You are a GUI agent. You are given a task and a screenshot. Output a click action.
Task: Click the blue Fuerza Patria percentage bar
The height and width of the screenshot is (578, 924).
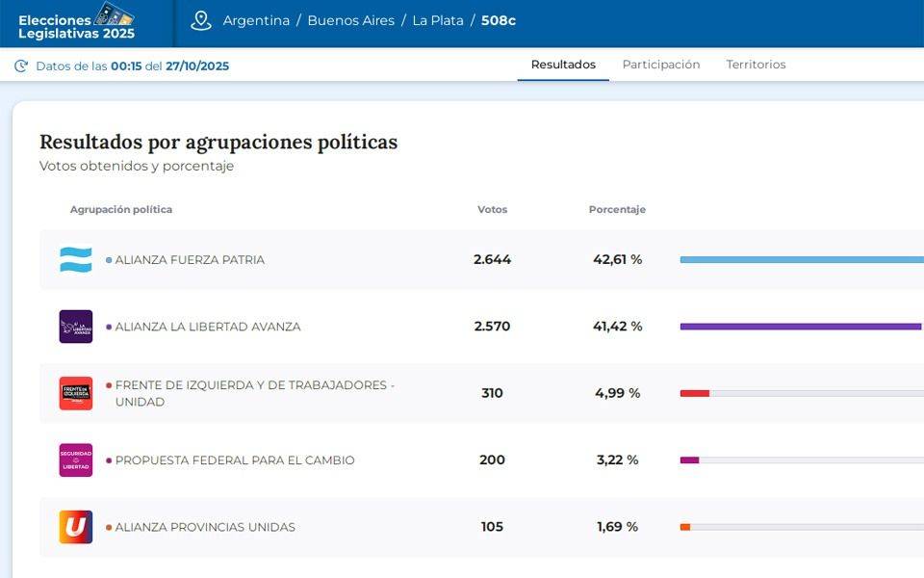coord(801,260)
